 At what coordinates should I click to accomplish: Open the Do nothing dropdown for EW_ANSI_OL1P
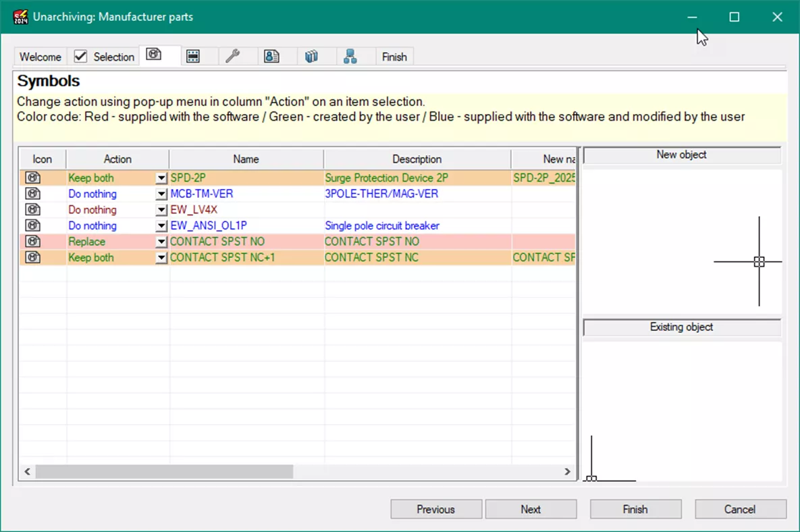(161, 225)
